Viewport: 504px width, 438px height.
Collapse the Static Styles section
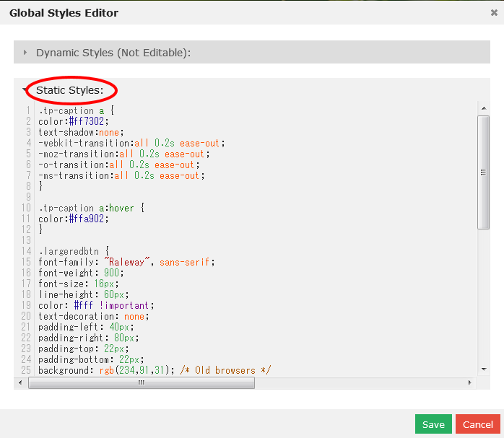pyautogui.click(x=70, y=91)
